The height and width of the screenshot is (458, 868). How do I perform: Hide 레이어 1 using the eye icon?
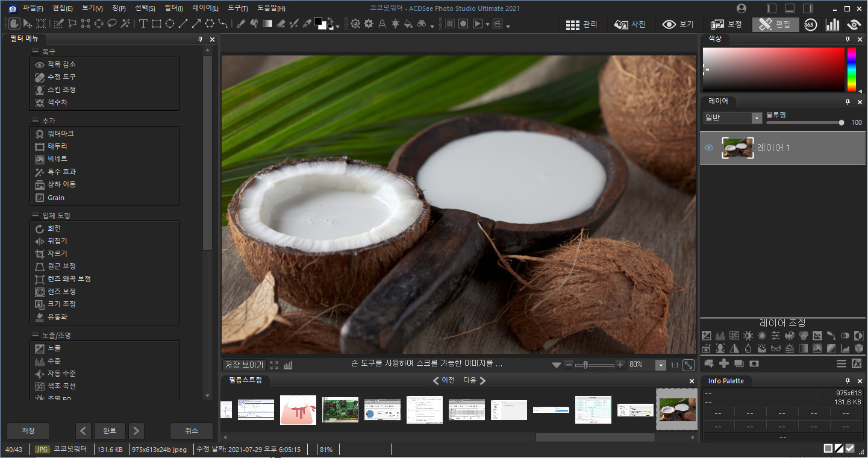tap(709, 148)
